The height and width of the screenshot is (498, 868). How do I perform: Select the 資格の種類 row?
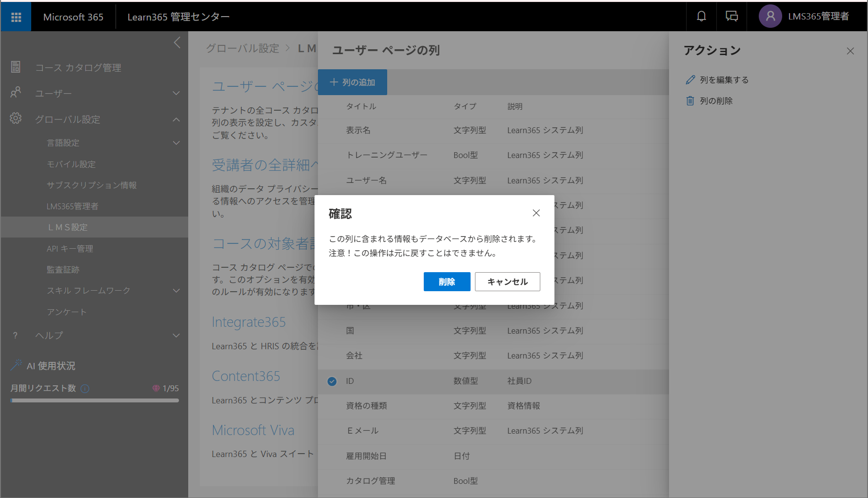click(493, 406)
